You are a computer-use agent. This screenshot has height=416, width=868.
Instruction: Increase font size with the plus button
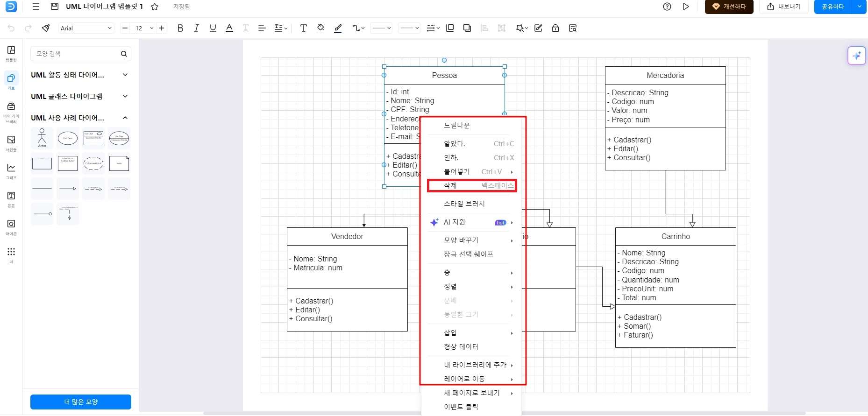[162, 28]
